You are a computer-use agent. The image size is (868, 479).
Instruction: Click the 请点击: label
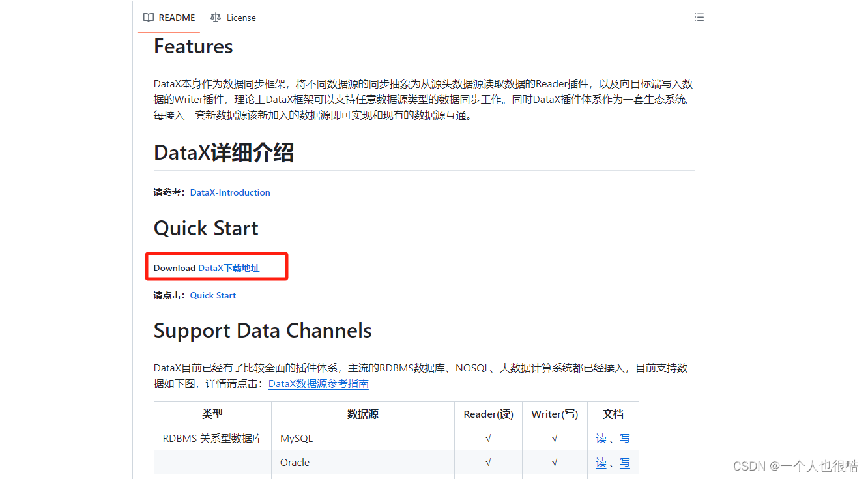point(170,295)
